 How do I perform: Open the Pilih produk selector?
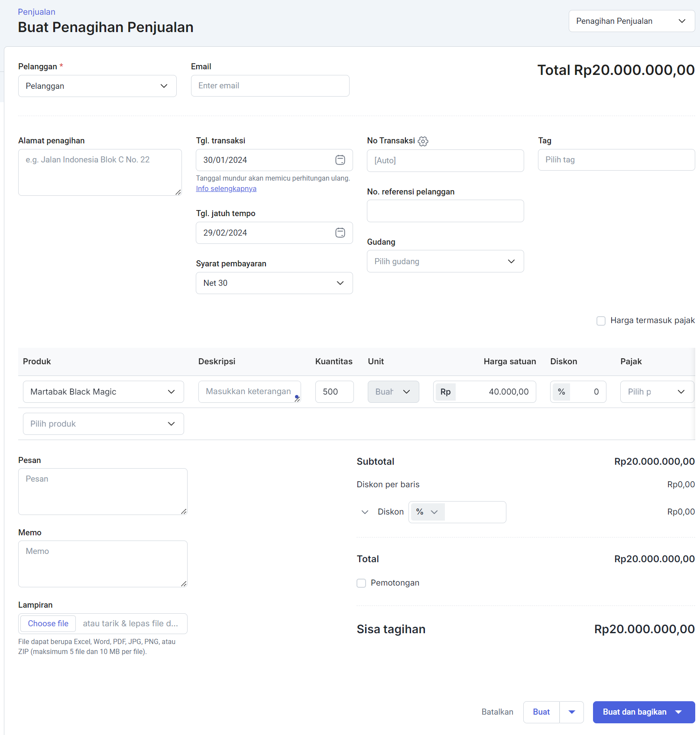coord(104,424)
